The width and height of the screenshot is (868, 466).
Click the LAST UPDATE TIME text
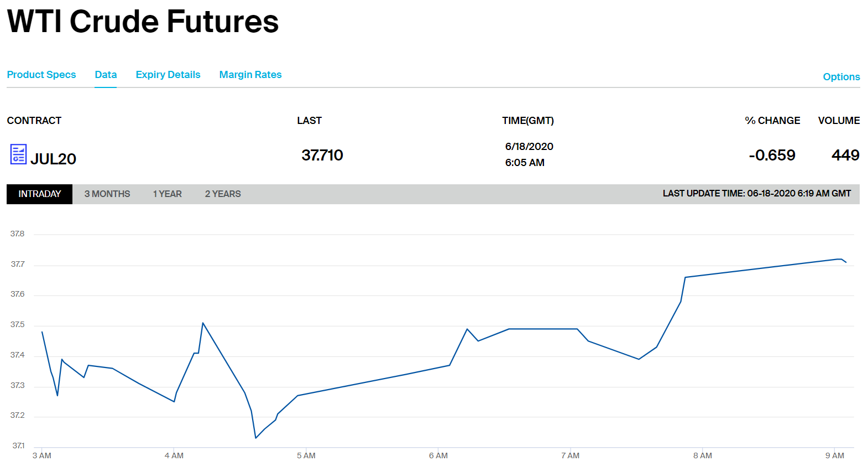(757, 194)
